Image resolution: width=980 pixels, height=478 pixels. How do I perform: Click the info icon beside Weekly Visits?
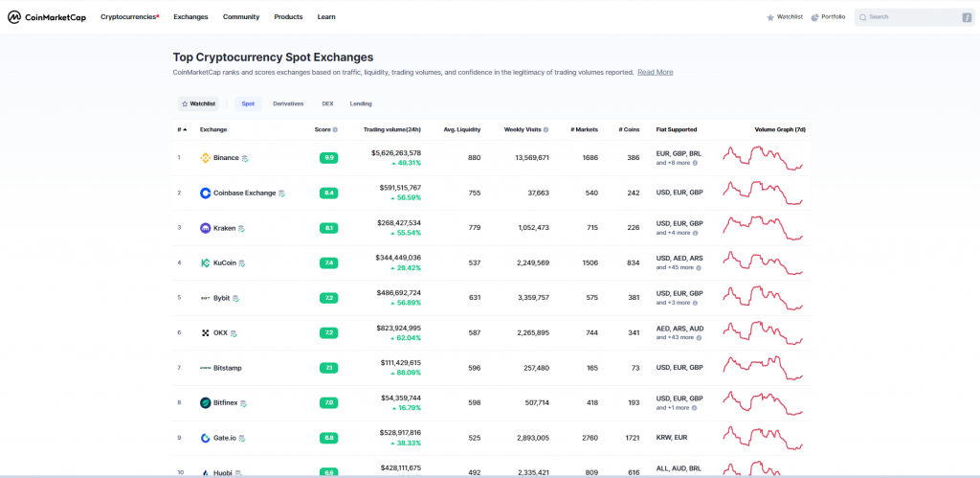[x=546, y=130]
